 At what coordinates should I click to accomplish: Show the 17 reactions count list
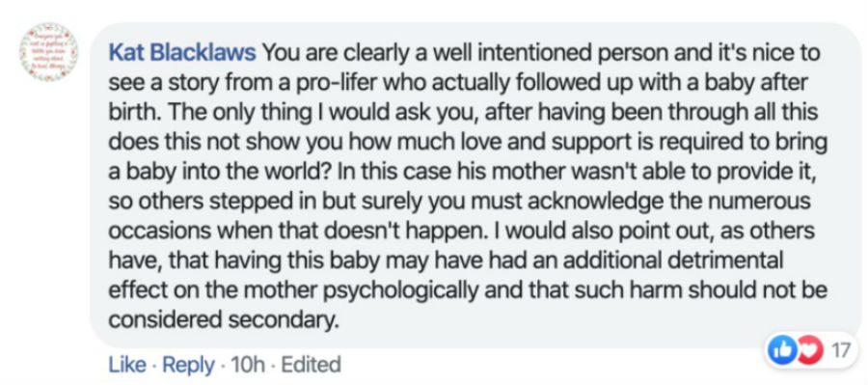(x=840, y=350)
